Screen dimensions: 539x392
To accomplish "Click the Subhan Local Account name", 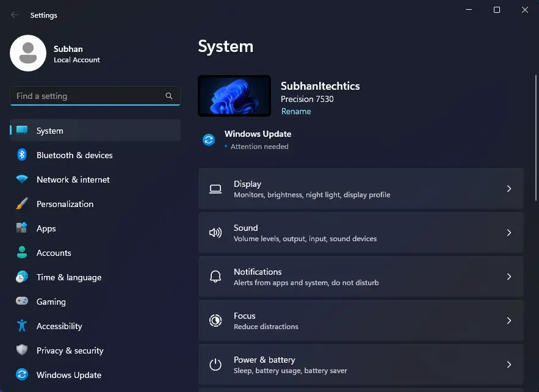I will pyautogui.click(x=77, y=54).
